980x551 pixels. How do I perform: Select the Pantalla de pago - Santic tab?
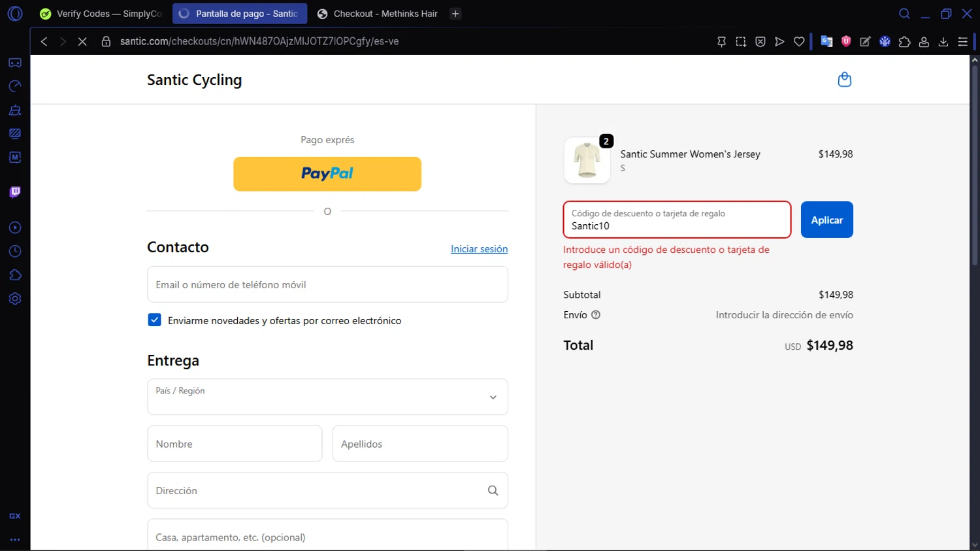(240, 14)
